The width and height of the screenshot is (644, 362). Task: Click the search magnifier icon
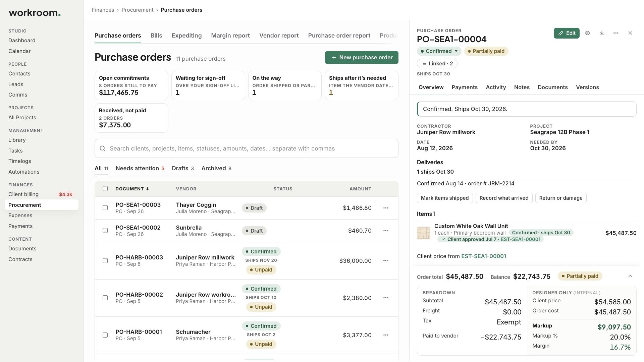click(103, 148)
